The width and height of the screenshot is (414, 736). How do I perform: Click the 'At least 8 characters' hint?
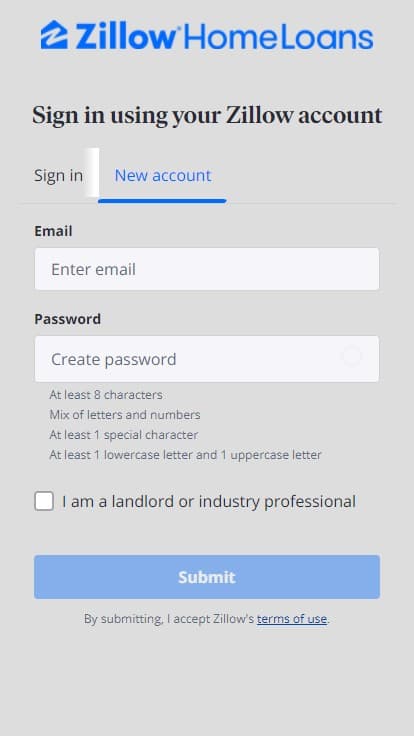[106, 395]
